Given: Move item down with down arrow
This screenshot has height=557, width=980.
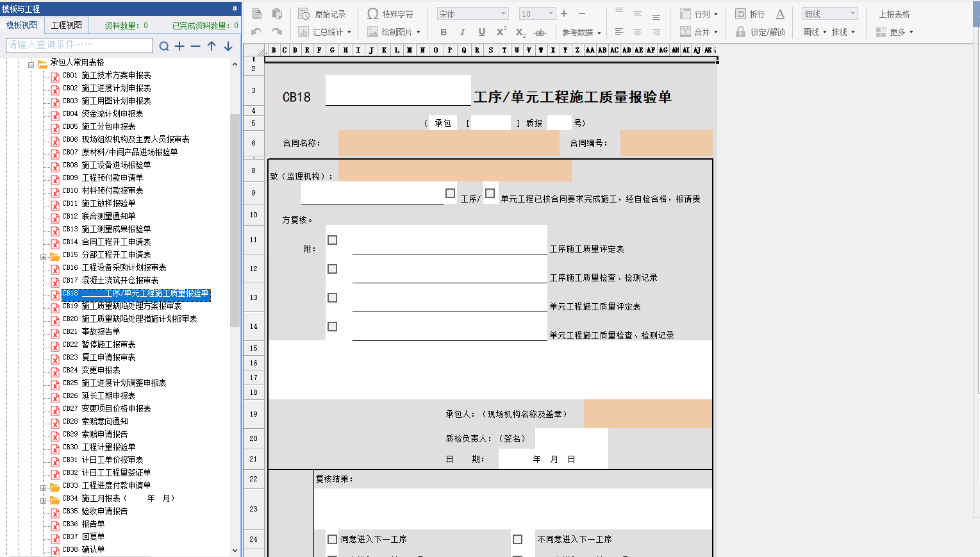Looking at the screenshot, I should pyautogui.click(x=228, y=46).
